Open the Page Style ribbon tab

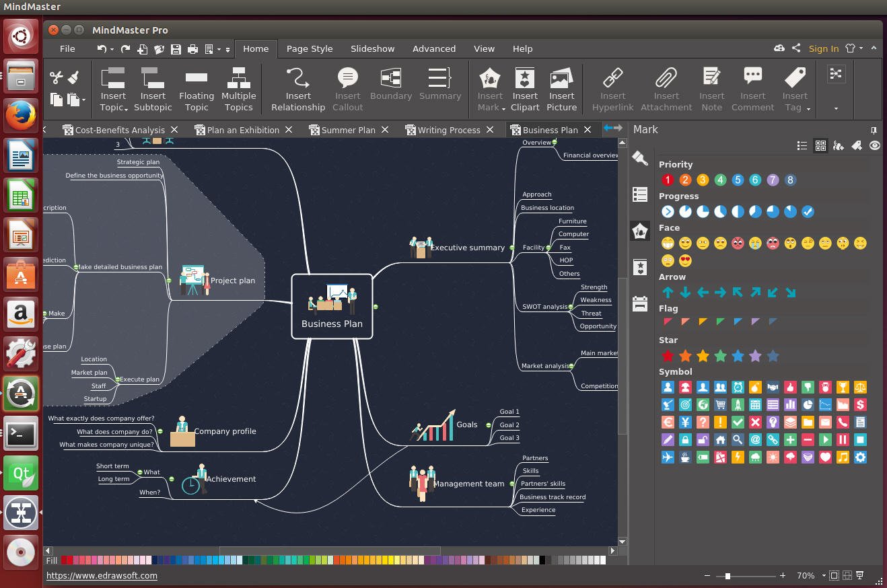click(310, 48)
